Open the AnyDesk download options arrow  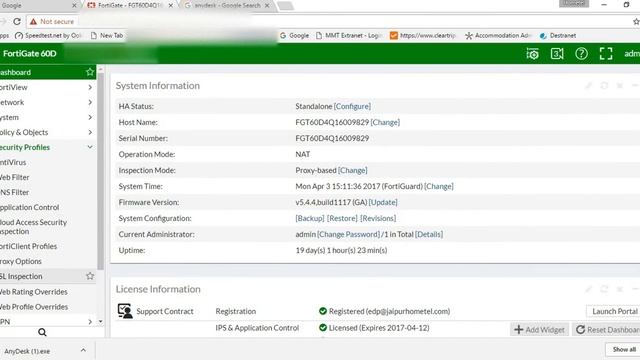(x=83, y=350)
